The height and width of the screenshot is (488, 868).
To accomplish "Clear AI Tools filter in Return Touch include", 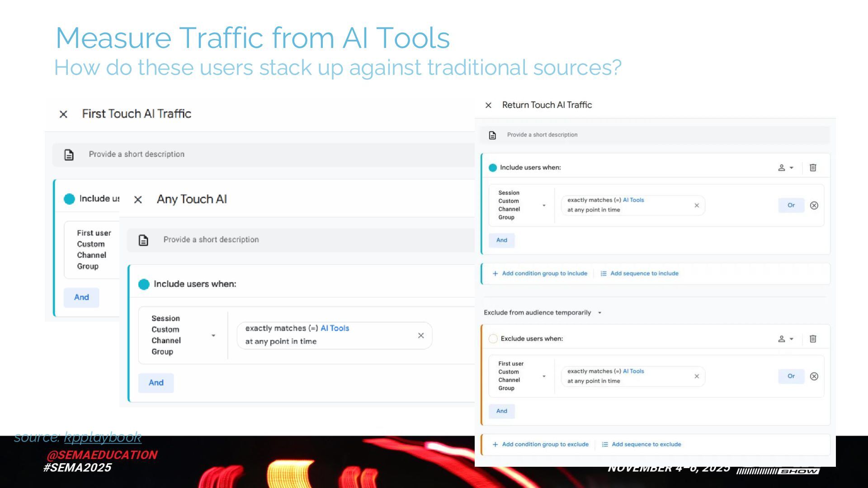I will 696,206.
